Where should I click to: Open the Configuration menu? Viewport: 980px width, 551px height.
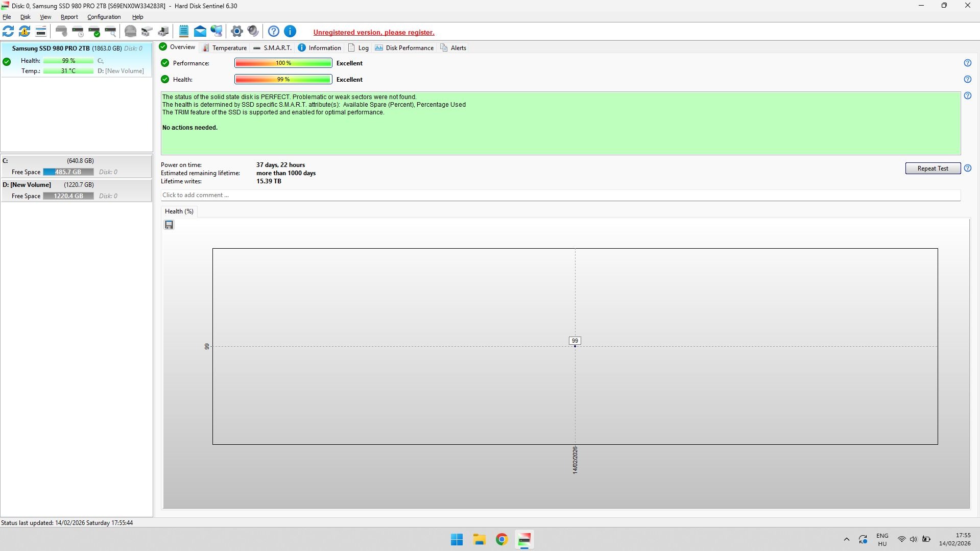point(104,17)
